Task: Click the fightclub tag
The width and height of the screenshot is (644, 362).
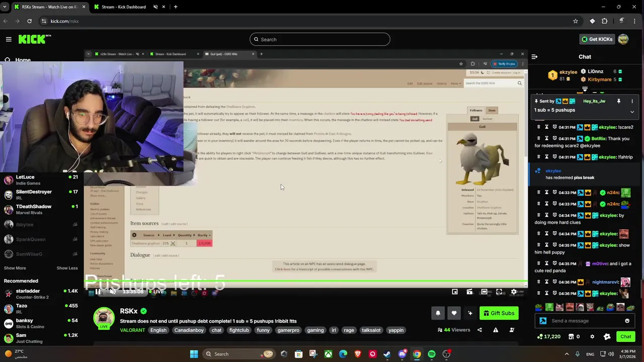Action: (x=239, y=330)
